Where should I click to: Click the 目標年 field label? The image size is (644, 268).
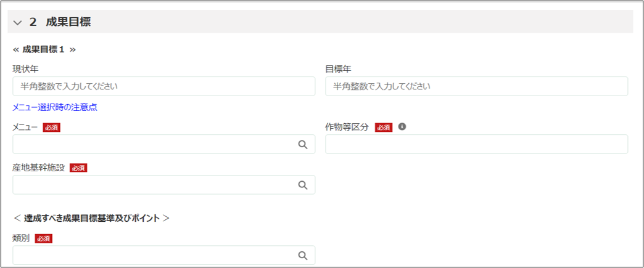coord(338,69)
